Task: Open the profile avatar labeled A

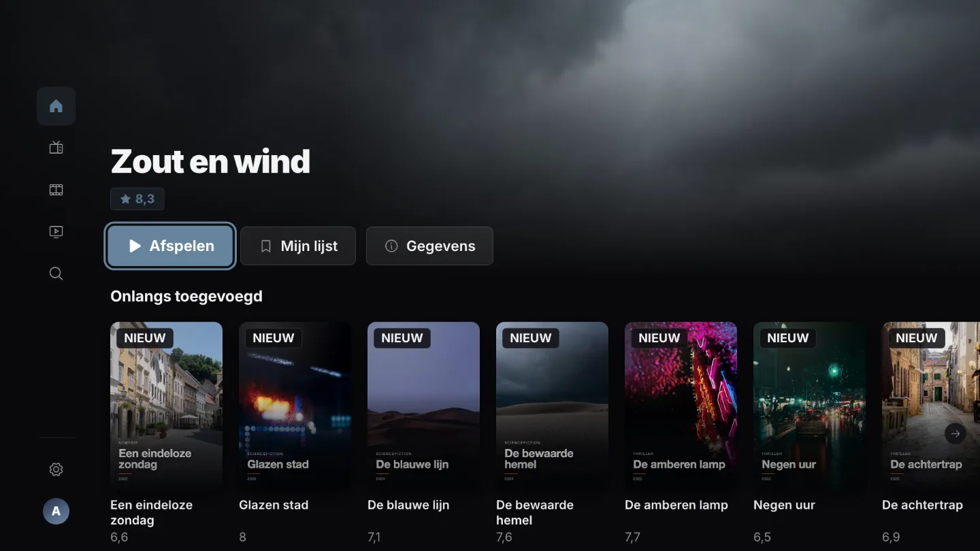Action: (56, 511)
